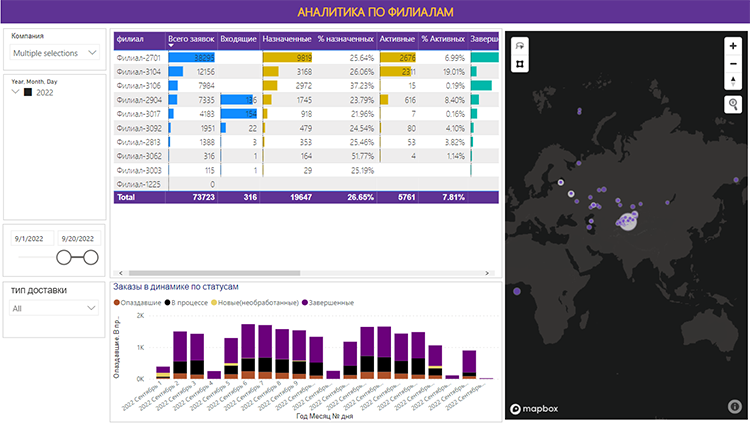
Task: Activate rectangle selection tool on map
Action: pos(519,64)
